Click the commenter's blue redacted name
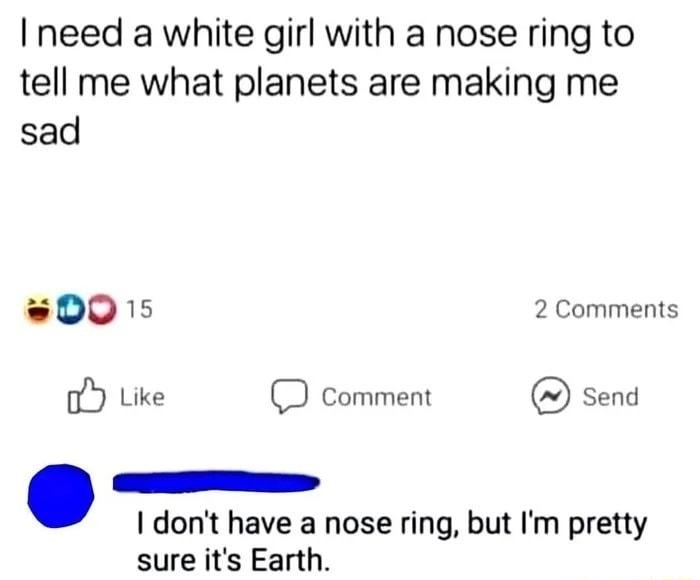Viewport: 700px width, 580px height. [x=216, y=483]
